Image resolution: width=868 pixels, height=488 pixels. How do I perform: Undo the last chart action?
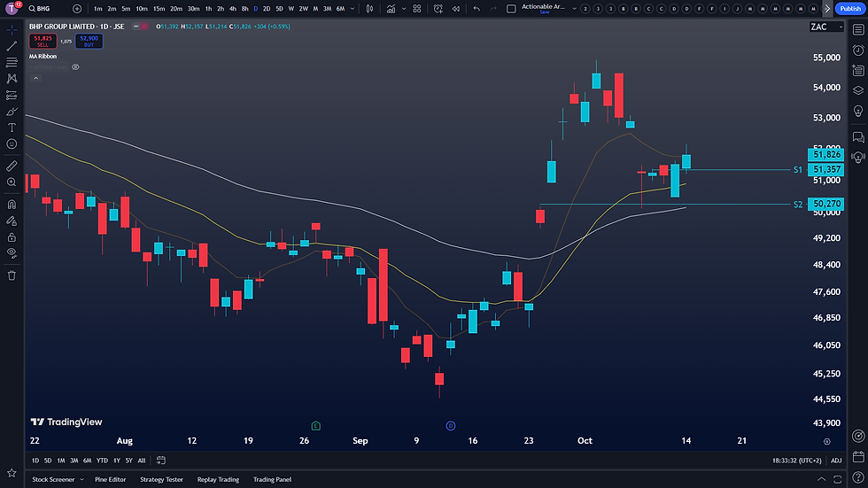pyautogui.click(x=477, y=9)
